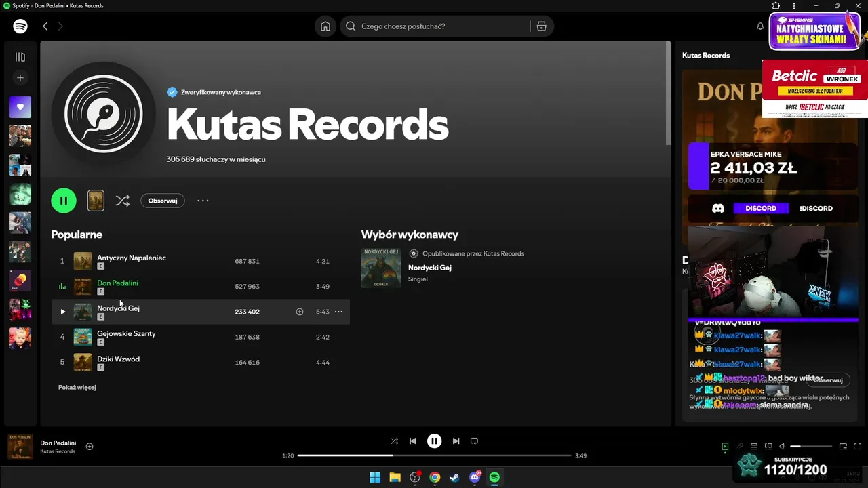This screenshot has height=488, width=868.
Task: Add current song via plus in player bar
Action: coord(90,446)
